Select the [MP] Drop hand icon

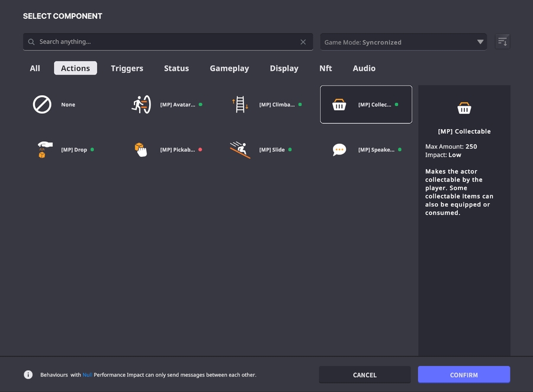click(42, 150)
